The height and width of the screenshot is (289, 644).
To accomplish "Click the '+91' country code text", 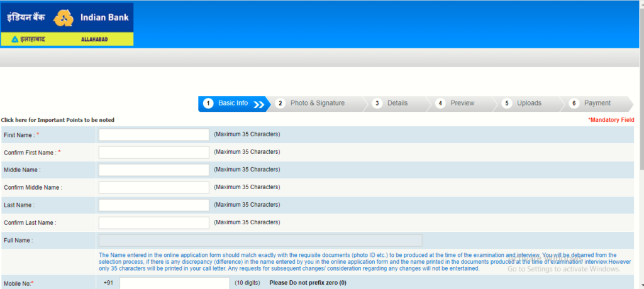I will point(108,283).
